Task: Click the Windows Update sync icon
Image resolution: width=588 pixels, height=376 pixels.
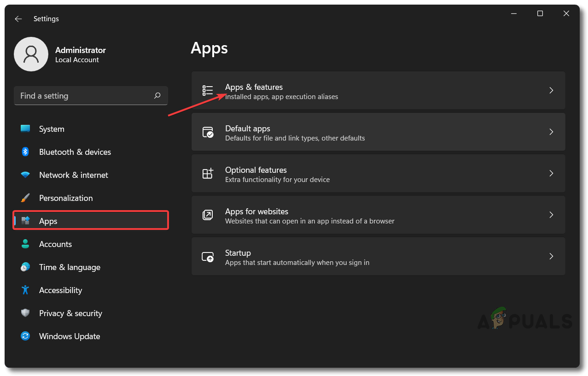Action: pos(25,336)
